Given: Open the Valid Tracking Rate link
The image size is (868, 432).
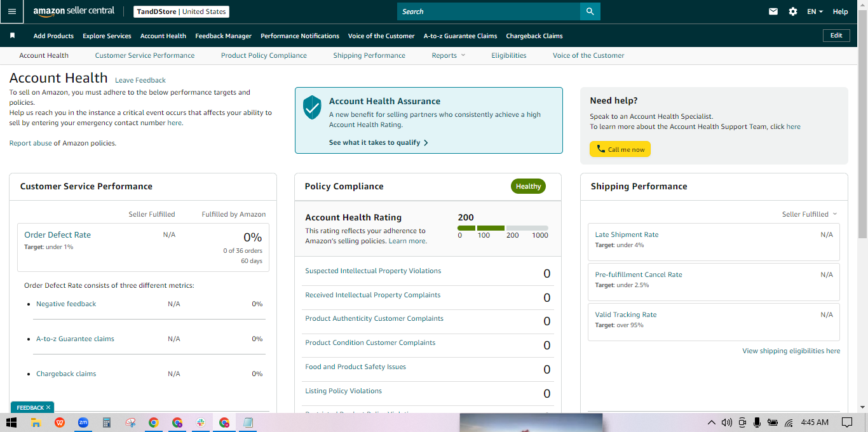Looking at the screenshot, I should 626,314.
